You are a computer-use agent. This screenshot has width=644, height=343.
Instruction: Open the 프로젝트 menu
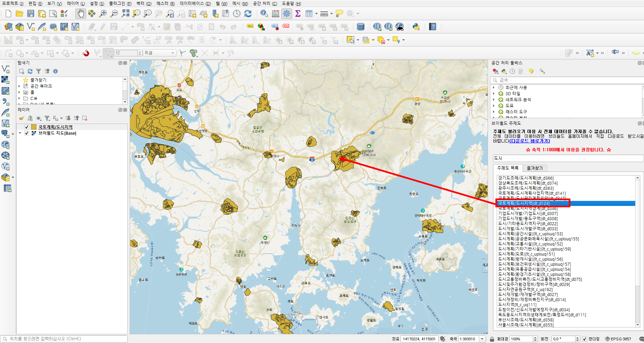click(13, 3)
